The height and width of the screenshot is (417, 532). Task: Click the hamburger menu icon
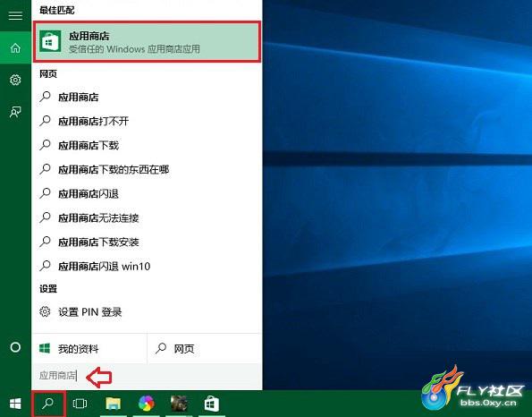tap(15, 15)
